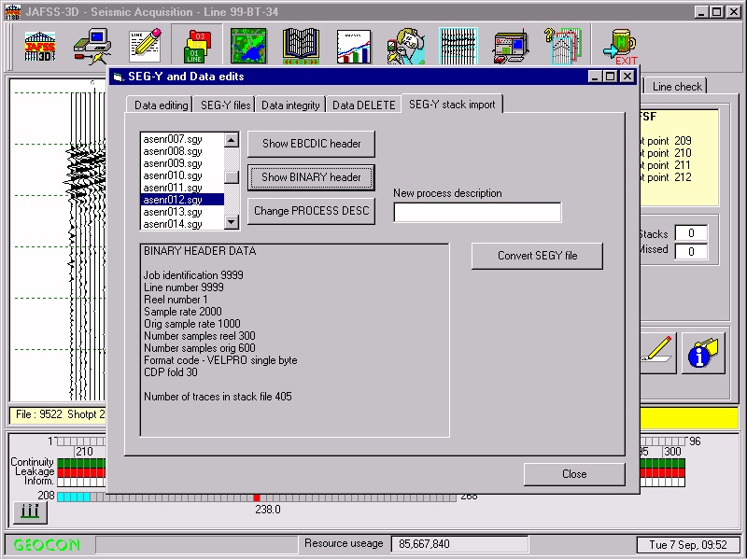Click the Stacks value field
Image resolution: width=747 pixels, height=560 pixels.
691,233
